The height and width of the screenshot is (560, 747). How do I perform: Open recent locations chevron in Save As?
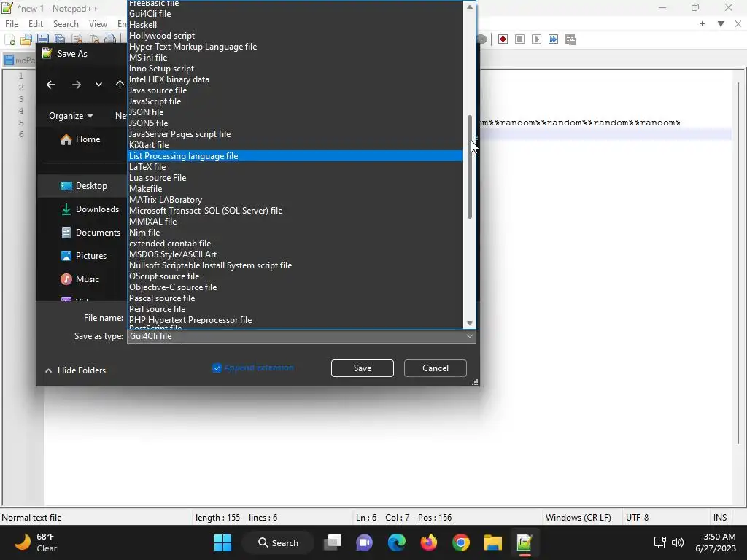tap(98, 85)
